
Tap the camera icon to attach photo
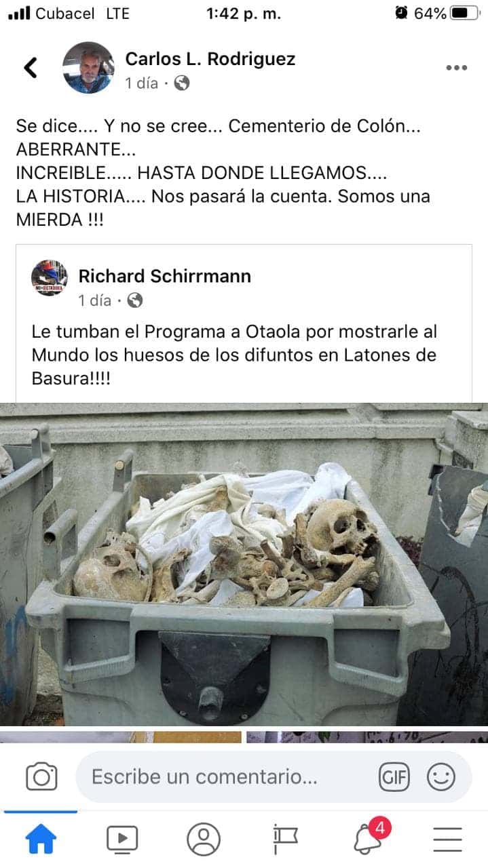coord(41,776)
